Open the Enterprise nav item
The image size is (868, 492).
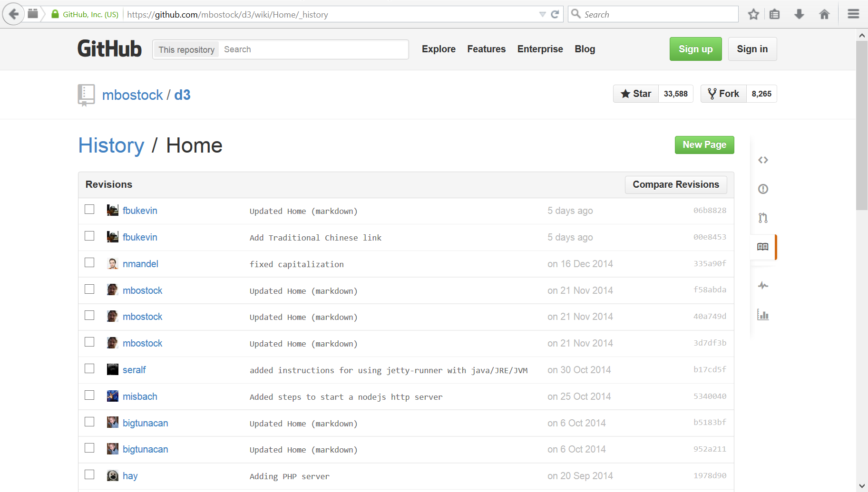pos(540,49)
